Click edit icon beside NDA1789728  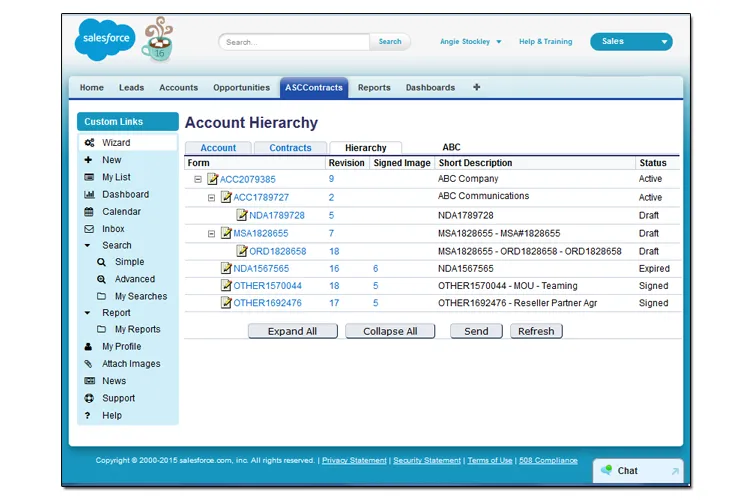click(x=242, y=215)
